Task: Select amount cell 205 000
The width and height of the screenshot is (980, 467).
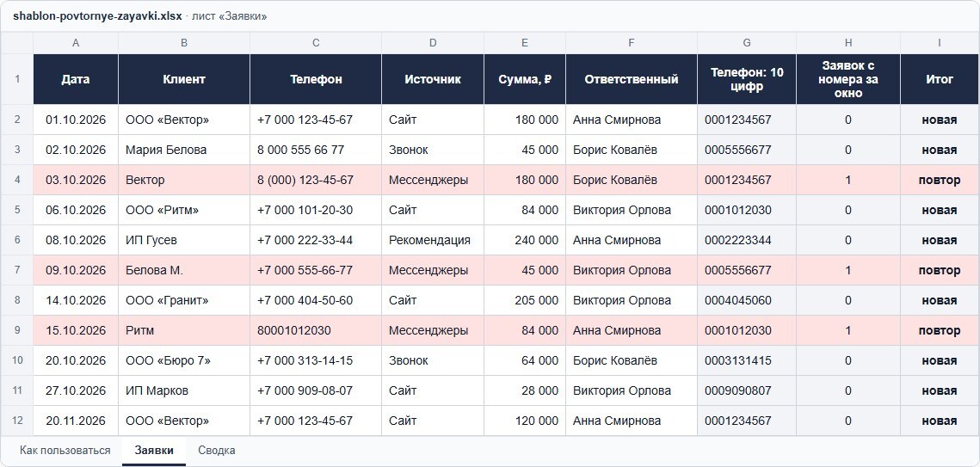Action: [x=525, y=300]
